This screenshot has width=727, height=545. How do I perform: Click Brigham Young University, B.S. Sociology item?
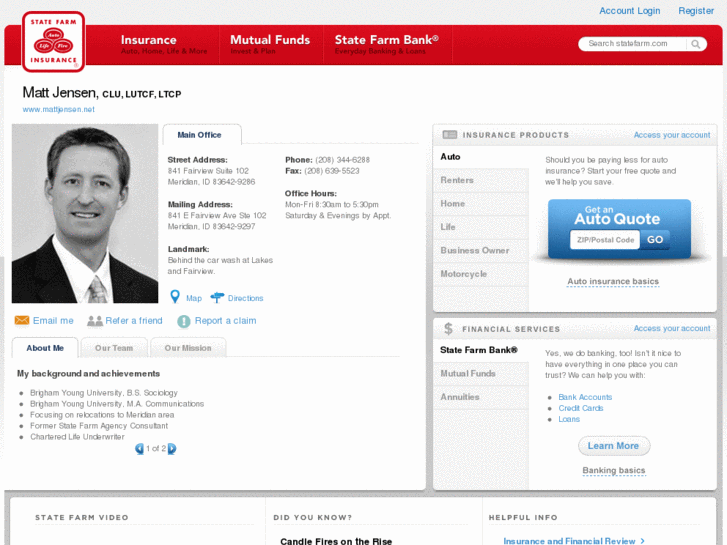click(x=104, y=393)
